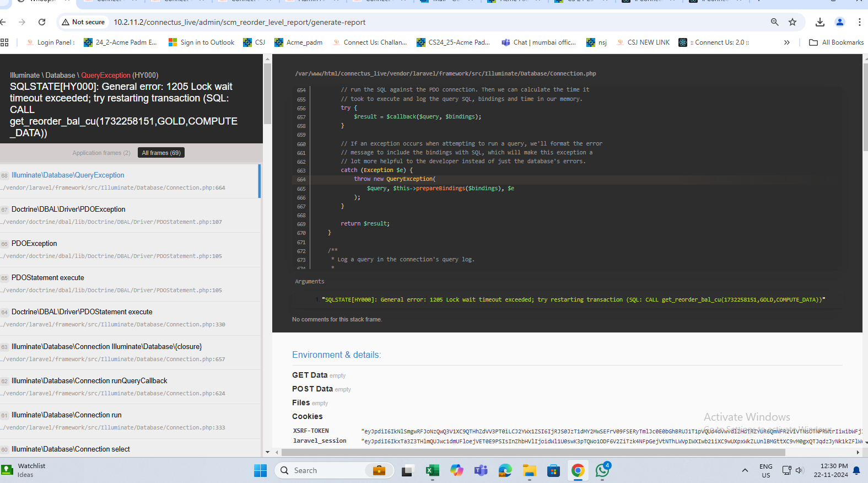868x483 pixels.
Task: Open the clock showing 12:30 PM
Action: tap(831, 470)
